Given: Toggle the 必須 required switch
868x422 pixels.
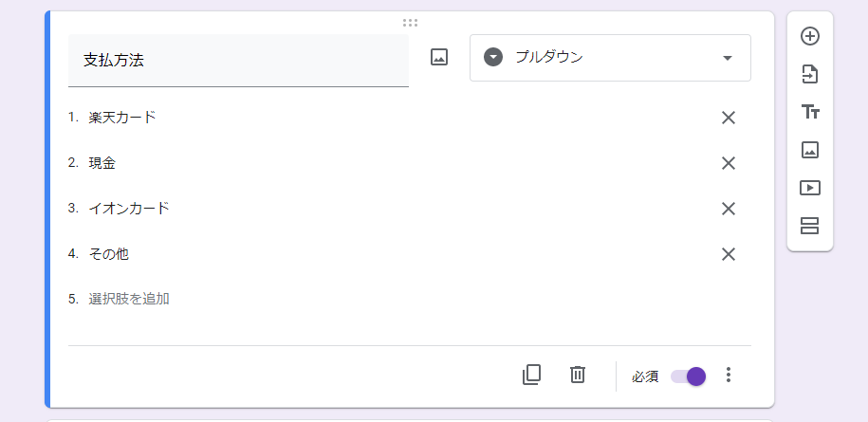Looking at the screenshot, I should point(689,376).
